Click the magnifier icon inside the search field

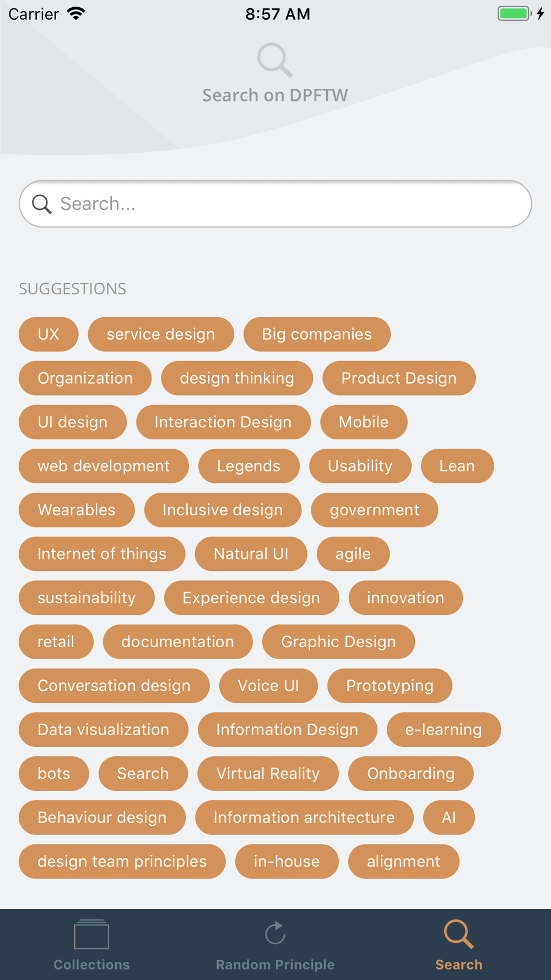(42, 204)
